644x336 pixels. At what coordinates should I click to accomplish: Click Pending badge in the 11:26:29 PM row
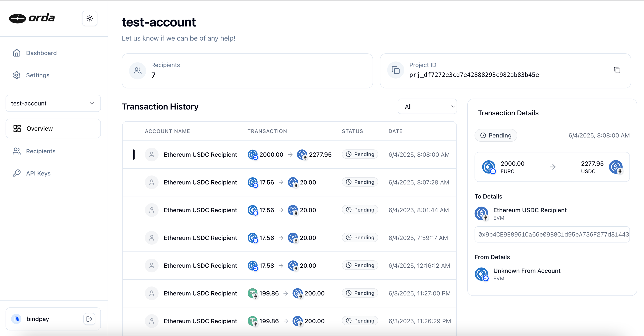point(360,321)
